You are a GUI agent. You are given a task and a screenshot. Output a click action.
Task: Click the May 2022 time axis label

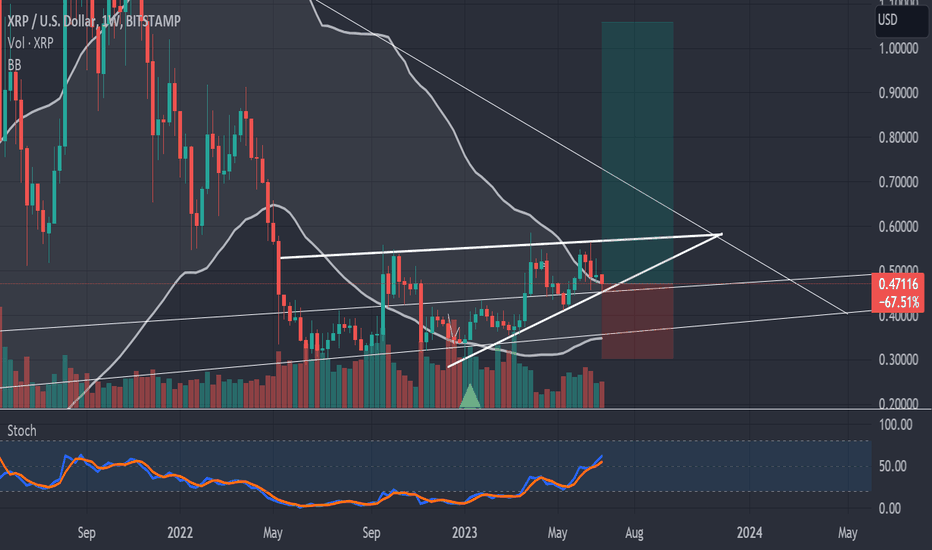click(272, 532)
